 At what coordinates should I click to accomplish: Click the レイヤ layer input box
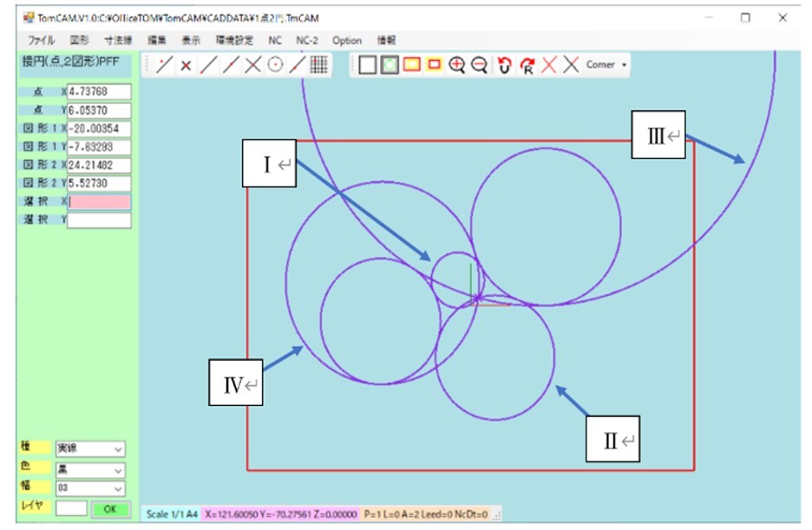pos(71,509)
